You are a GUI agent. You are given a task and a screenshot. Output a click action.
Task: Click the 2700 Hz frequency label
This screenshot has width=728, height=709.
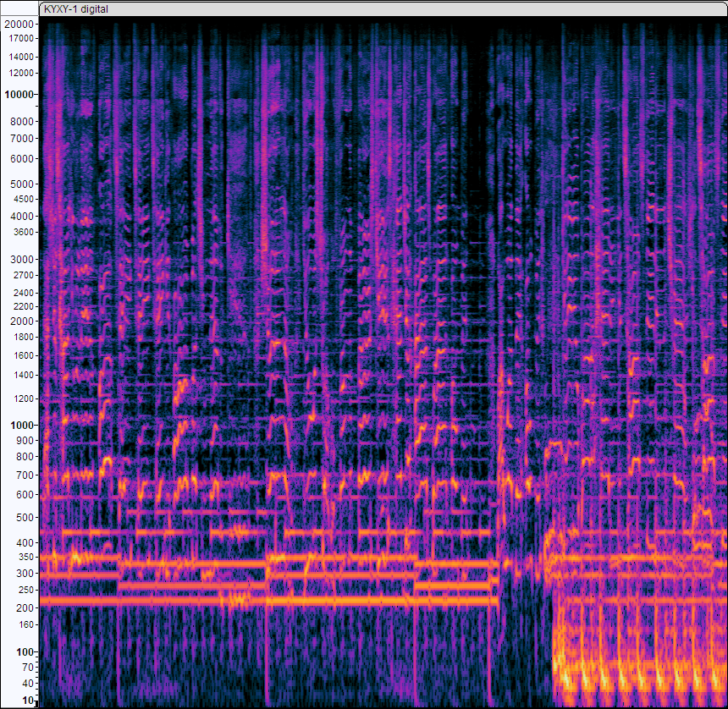point(24,275)
